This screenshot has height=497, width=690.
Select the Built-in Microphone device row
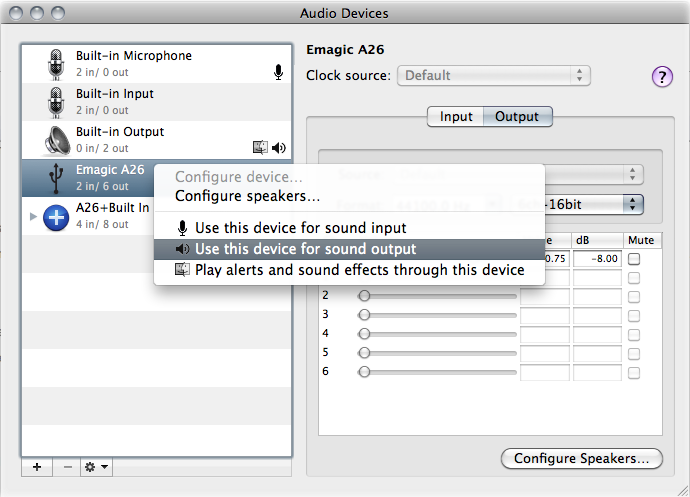(x=157, y=64)
